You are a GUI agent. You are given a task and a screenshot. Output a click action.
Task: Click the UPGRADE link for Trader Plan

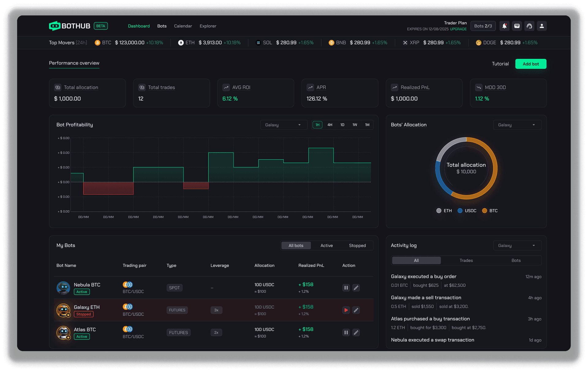(458, 29)
